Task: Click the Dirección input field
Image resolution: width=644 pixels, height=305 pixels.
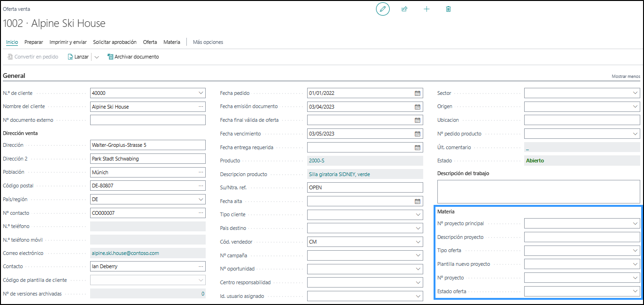Action: (148, 145)
